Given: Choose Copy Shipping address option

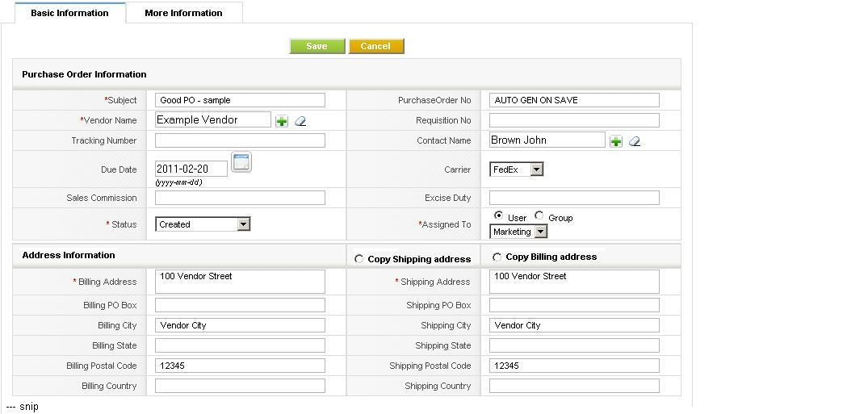Looking at the screenshot, I should pyautogui.click(x=359, y=259).
